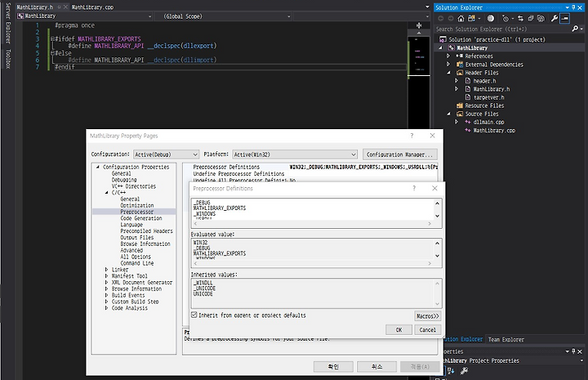Collapse the Configuration Properties node
Viewport: 588px width, 380px height.
[98, 167]
